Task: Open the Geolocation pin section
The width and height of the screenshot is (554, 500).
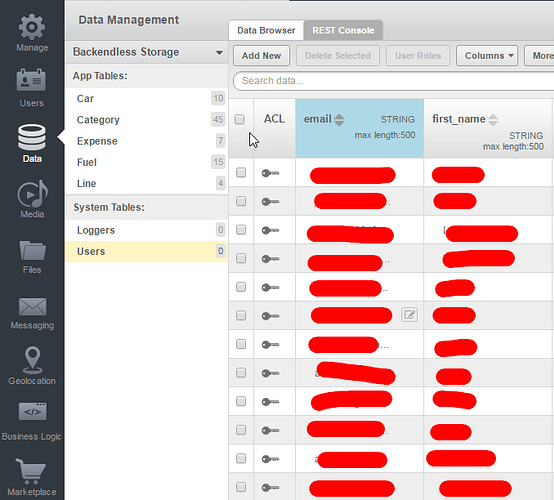Action: pos(32,366)
